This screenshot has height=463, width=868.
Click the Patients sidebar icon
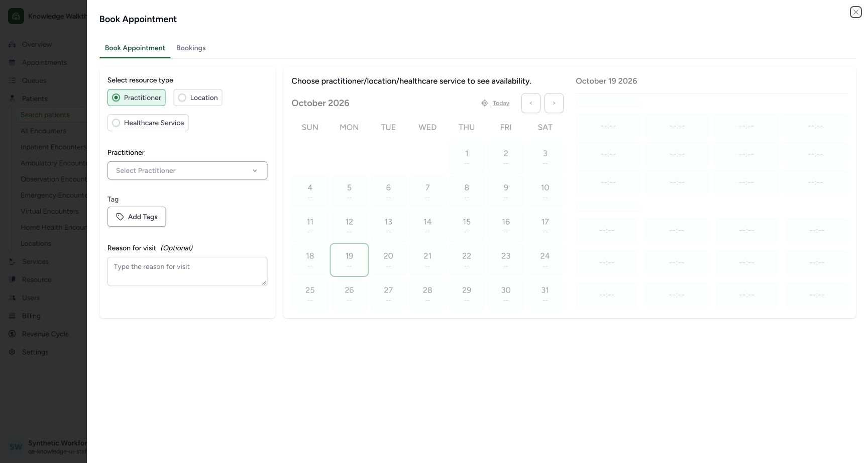coord(12,99)
